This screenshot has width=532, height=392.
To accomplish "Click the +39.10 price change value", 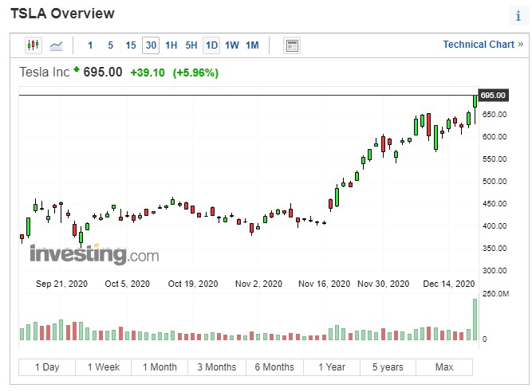I will tap(148, 73).
